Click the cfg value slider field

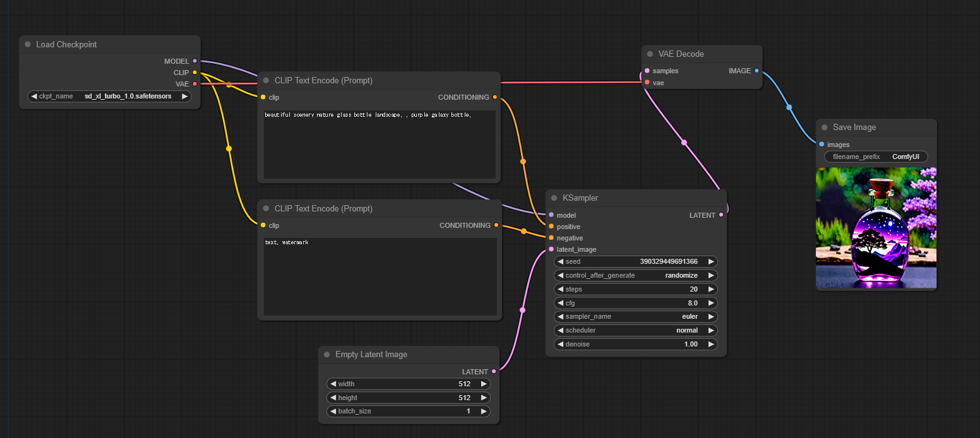click(x=635, y=303)
